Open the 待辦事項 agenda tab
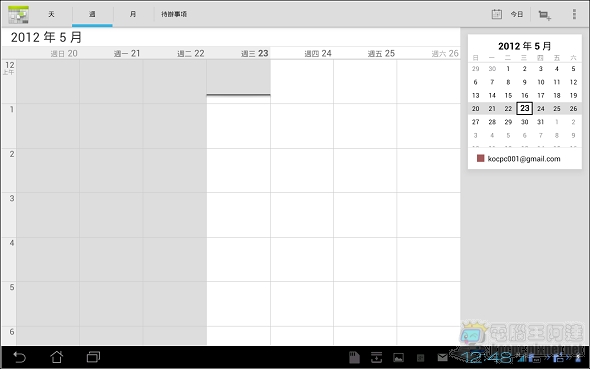 [x=174, y=14]
